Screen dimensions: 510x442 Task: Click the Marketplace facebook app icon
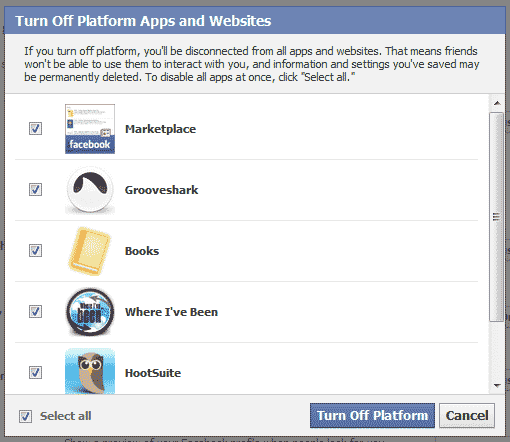tap(90, 129)
